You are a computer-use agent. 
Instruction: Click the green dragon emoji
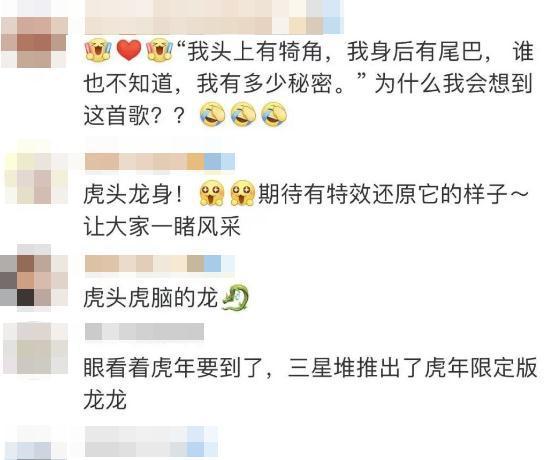click(x=235, y=298)
